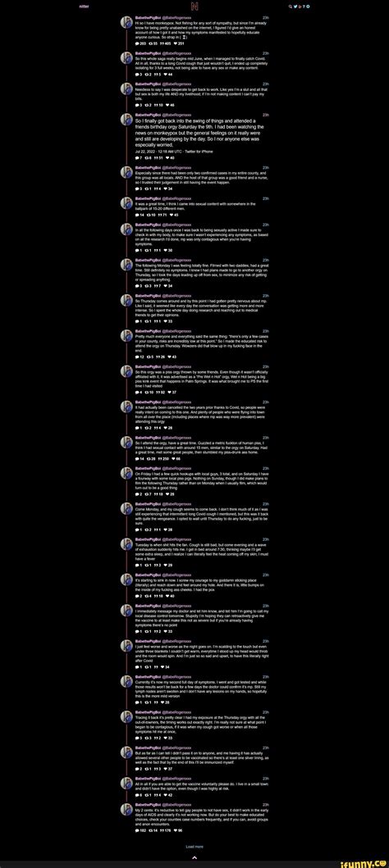Click the quote icon showing 405
The image size is (389, 868).
[164, 43]
